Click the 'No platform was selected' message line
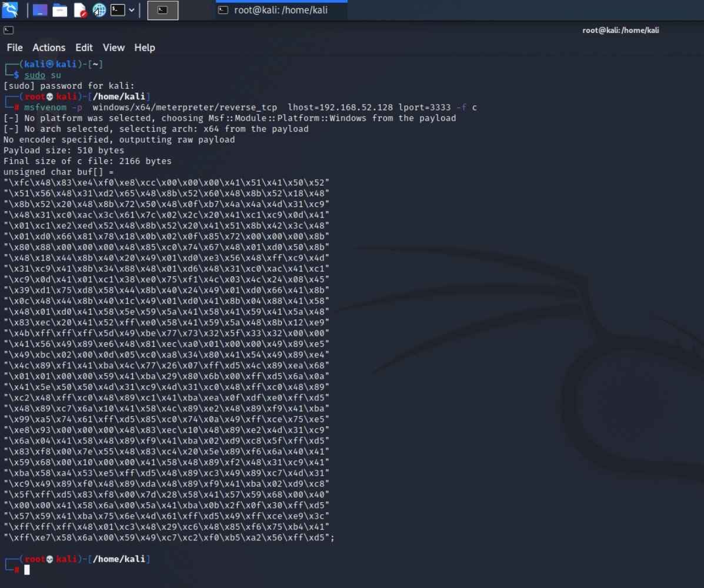Viewport: 704px width, 588px height. 229,118
